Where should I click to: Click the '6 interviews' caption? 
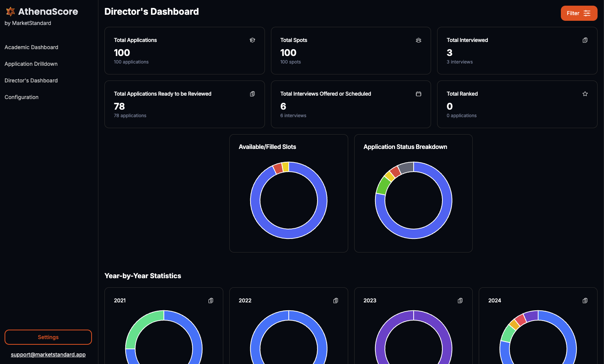pyautogui.click(x=293, y=116)
